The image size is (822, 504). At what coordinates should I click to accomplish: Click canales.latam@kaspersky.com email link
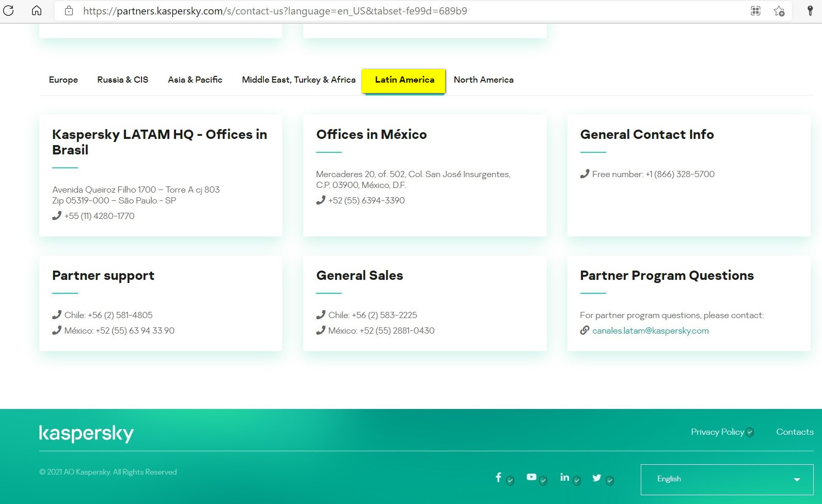pyautogui.click(x=650, y=331)
